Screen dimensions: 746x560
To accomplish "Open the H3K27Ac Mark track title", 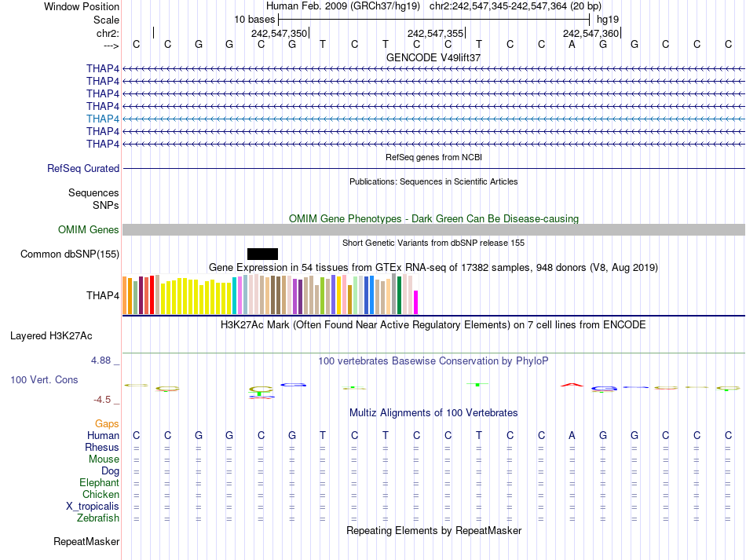I will (x=433, y=325).
